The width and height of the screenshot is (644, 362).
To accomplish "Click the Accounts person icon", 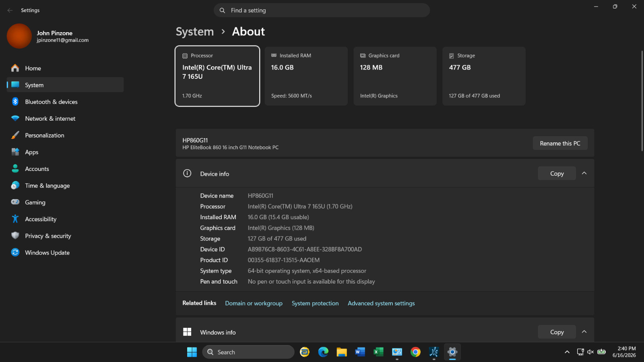I will (15, 169).
